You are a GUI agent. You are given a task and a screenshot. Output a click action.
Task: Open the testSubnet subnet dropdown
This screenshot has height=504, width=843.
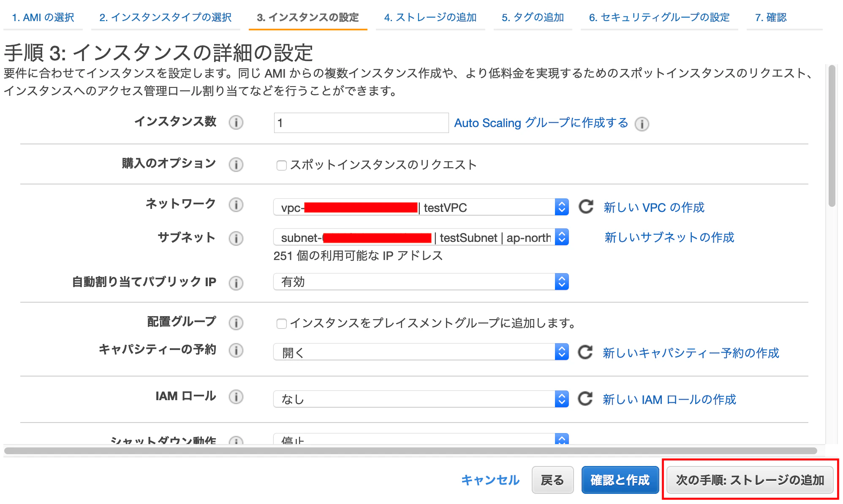(421, 237)
